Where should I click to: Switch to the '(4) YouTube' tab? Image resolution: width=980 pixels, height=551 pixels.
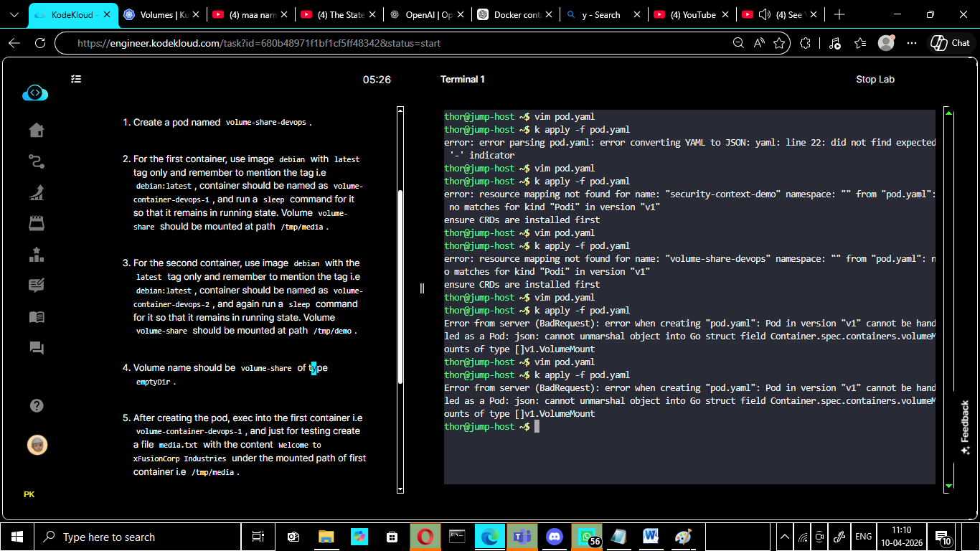(692, 14)
